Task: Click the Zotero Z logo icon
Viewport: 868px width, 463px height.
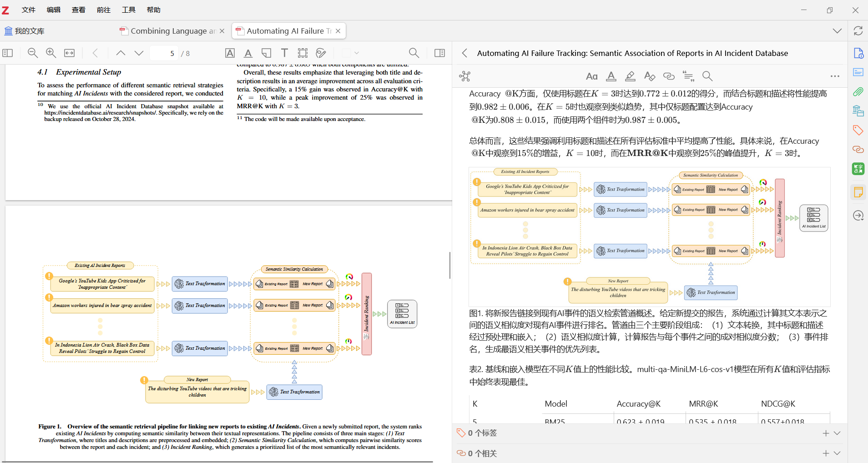Action: click(x=5, y=10)
